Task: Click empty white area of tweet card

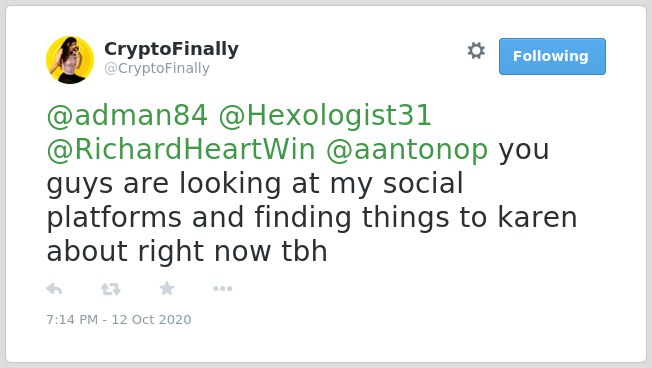Action: (x=457, y=299)
